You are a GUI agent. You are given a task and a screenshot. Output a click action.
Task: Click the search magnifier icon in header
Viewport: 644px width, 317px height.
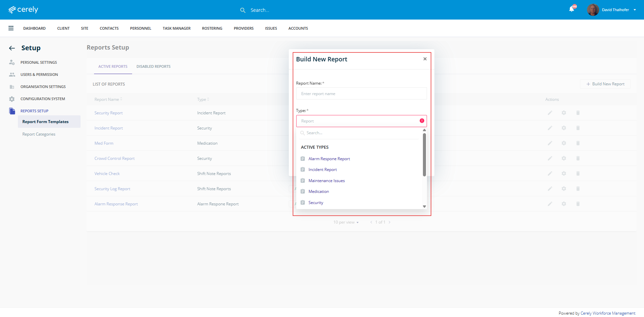pos(243,10)
